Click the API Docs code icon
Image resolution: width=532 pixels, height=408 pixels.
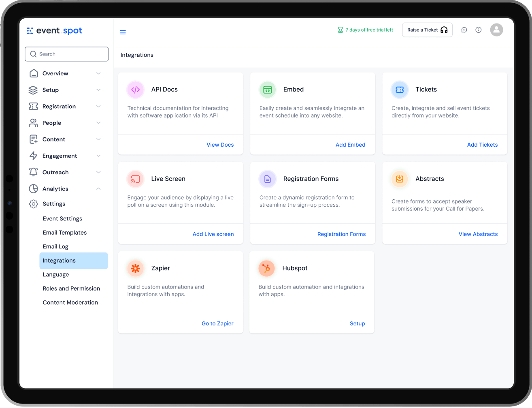click(x=136, y=90)
